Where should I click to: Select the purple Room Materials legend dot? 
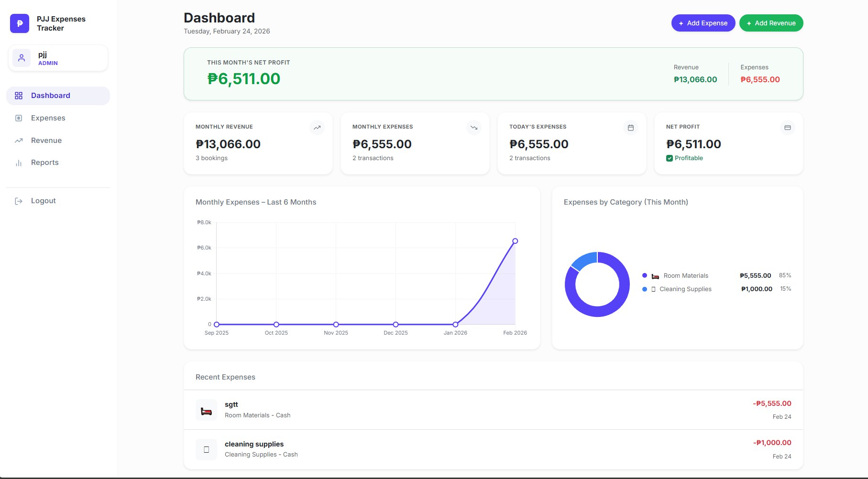coord(645,275)
